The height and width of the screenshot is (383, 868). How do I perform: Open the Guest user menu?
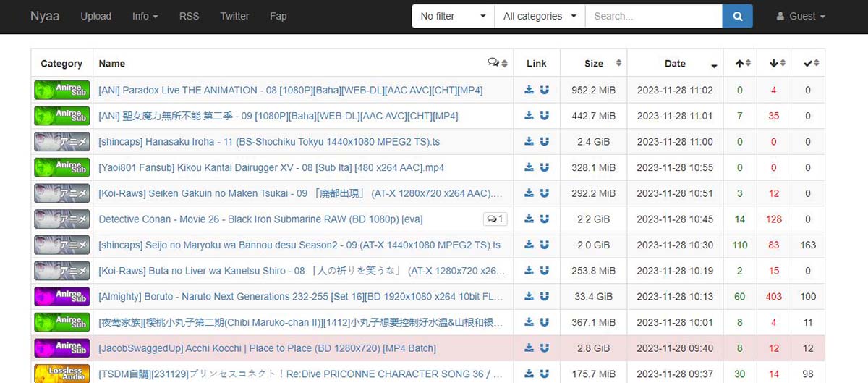click(800, 16)
